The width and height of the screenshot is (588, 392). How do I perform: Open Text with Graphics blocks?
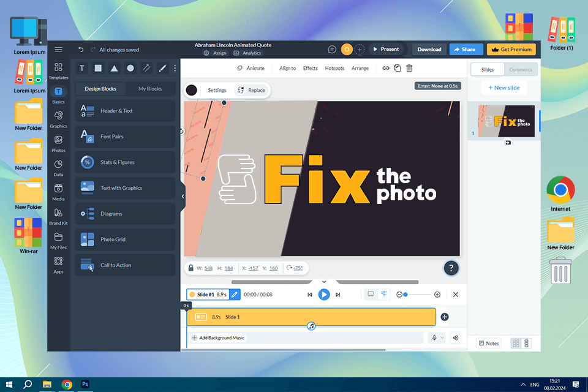point(125,188)
